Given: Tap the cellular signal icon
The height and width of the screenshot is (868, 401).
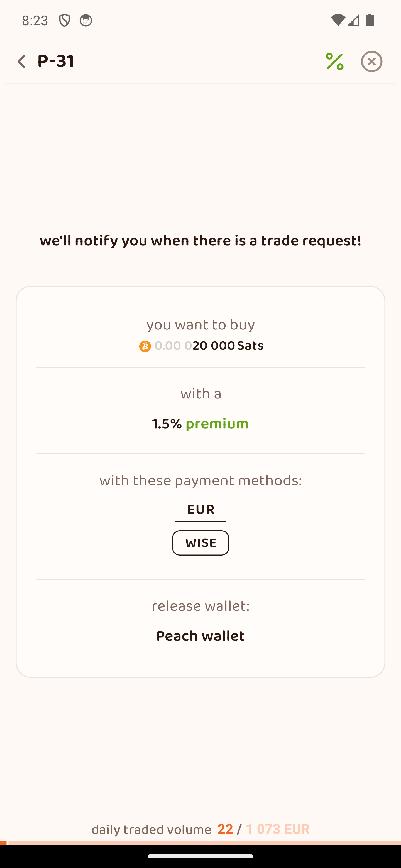Looking at the screenshot, I should tap(353, 21).
